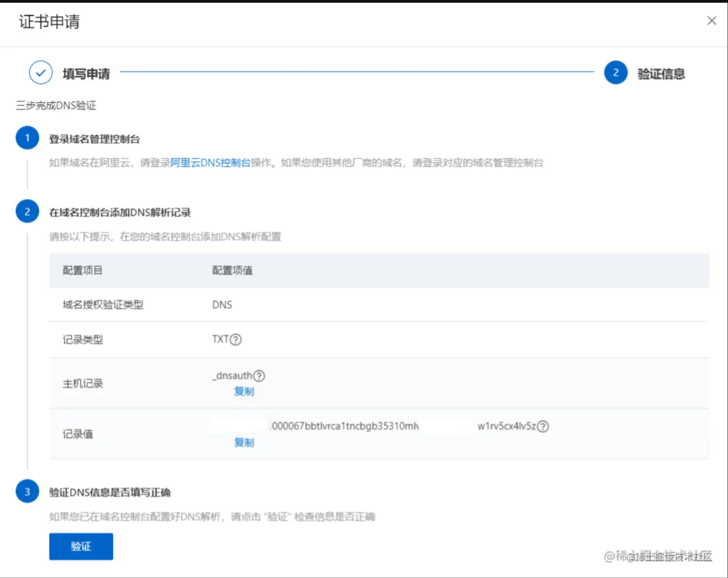Click the 记录值 label cell

tap(77, 434)
